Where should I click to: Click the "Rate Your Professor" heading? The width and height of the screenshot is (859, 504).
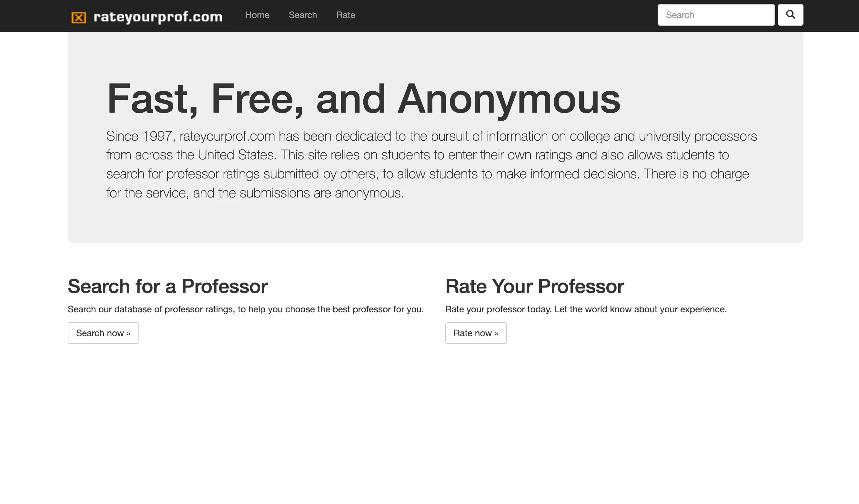534,286
